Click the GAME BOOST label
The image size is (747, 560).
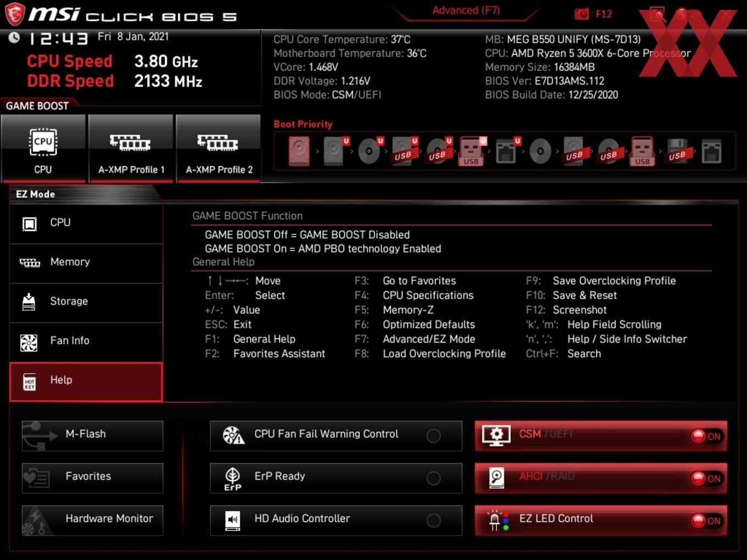37,106
